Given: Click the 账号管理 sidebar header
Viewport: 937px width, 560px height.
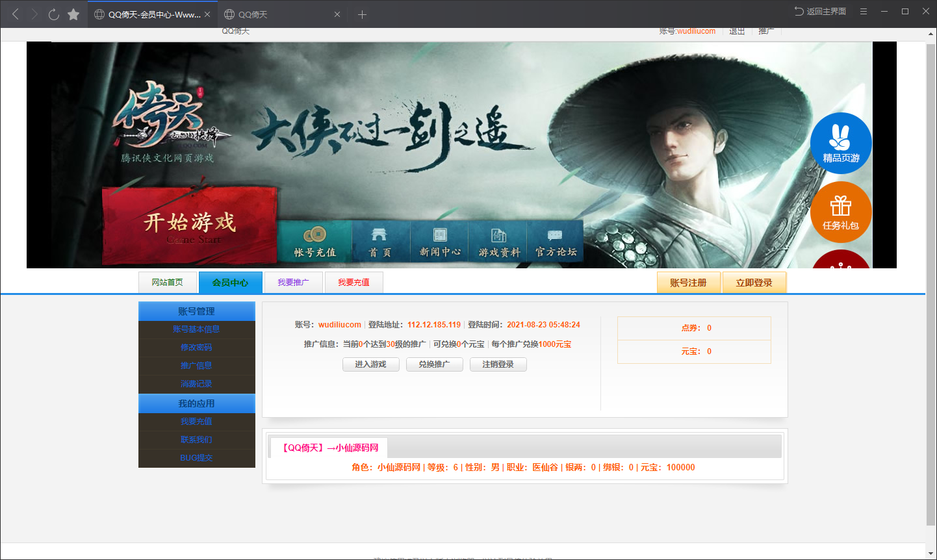Looking at the screenshot, I should click(x=196, y=311).
